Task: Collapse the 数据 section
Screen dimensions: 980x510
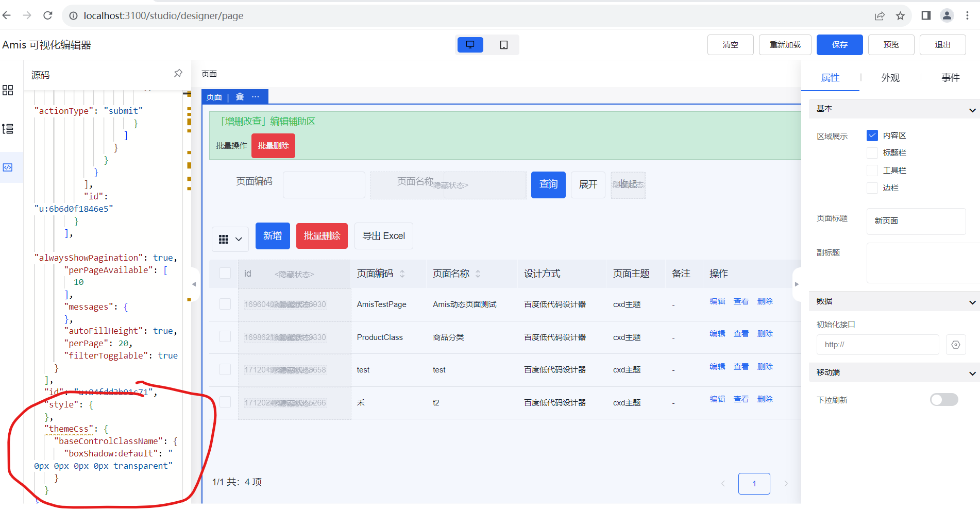Action: click(x=973, y=302)
